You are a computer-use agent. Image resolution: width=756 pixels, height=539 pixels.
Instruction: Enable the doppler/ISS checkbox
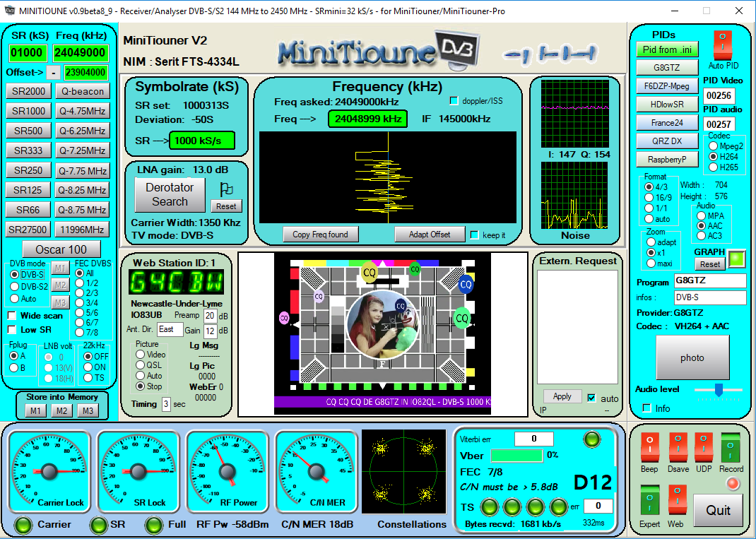coord(453,101)
